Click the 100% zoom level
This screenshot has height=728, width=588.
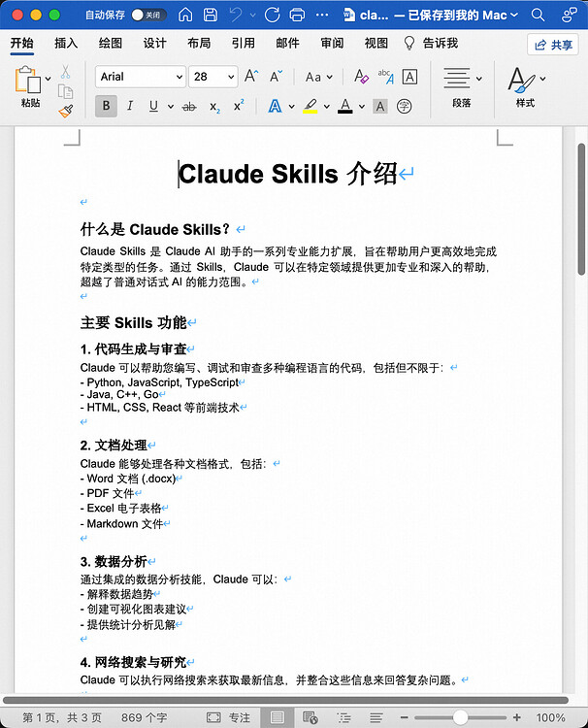[550, 717]
